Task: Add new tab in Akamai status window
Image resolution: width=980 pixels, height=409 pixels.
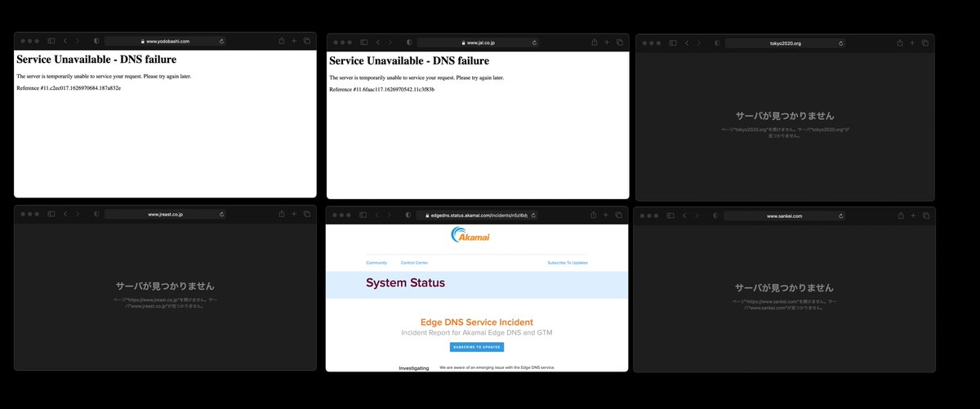Action: pos(606,215)
